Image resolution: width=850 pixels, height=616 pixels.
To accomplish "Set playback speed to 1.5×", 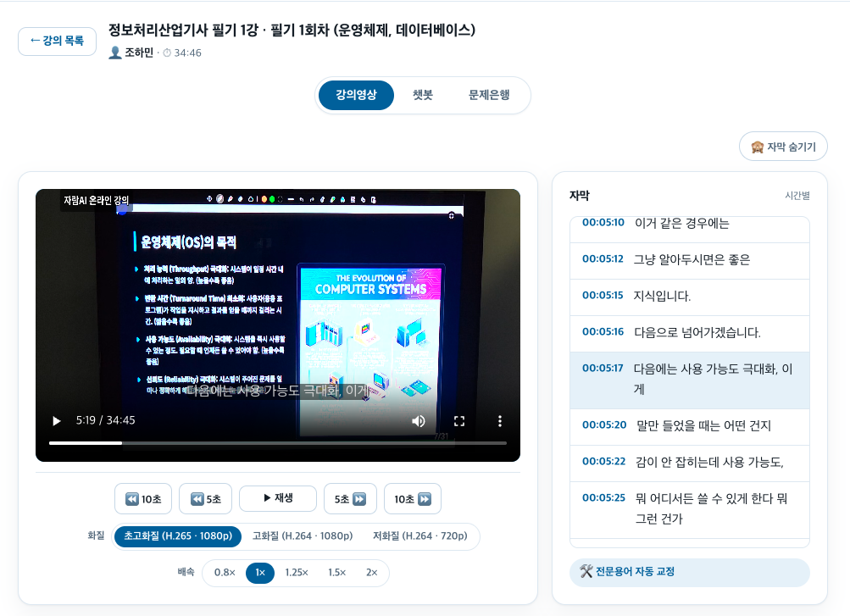I will coord(336,573).
